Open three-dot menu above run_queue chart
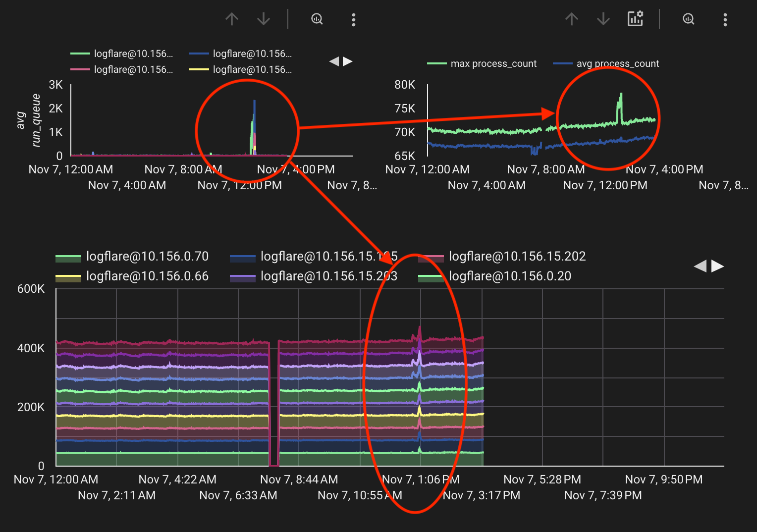 pos(353,20)
